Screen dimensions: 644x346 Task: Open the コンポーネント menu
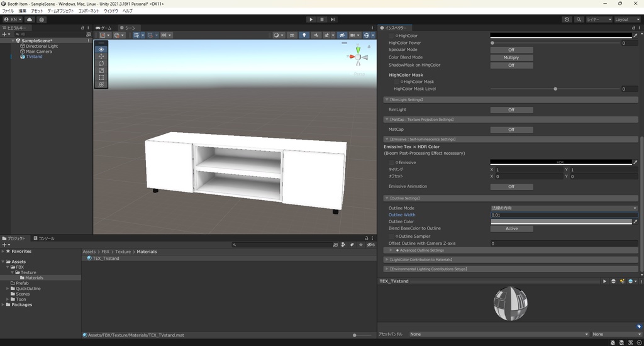89,11
